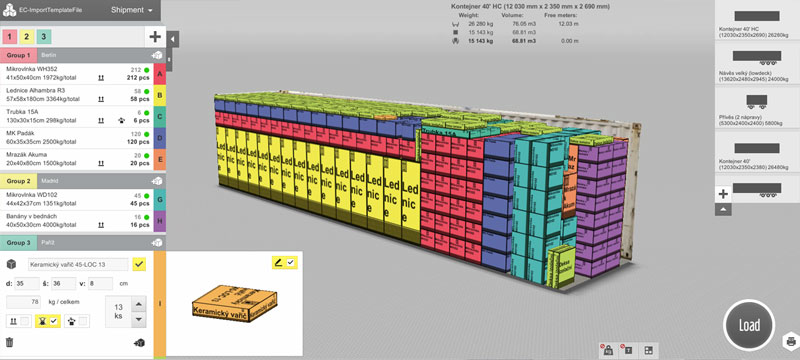This screenshot has height=360, width=800.
Task: Switch to group tab 1
Action: click(x=10, y=36)
